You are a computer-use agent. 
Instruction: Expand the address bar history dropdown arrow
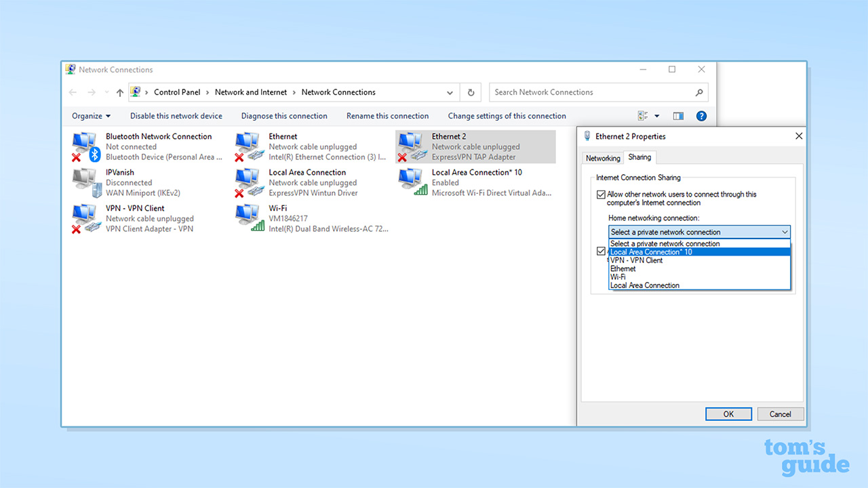coord(450,92)
